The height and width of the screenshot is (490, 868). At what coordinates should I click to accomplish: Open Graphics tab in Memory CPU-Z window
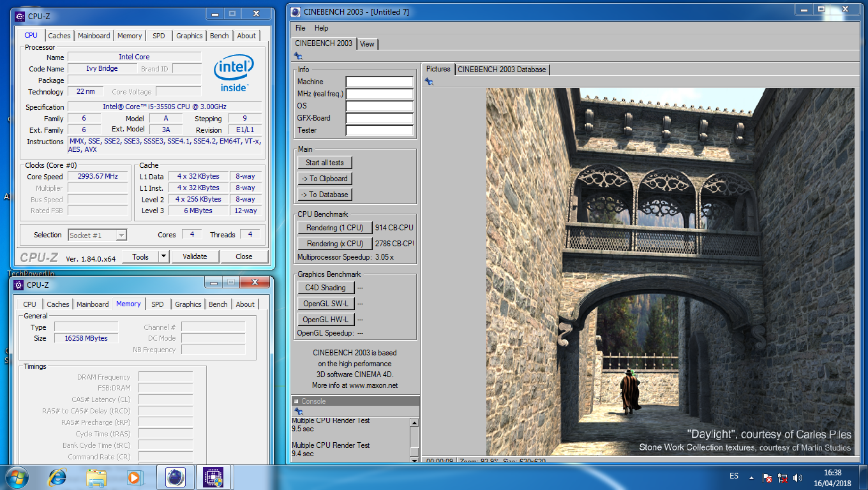tap(188, 304)
